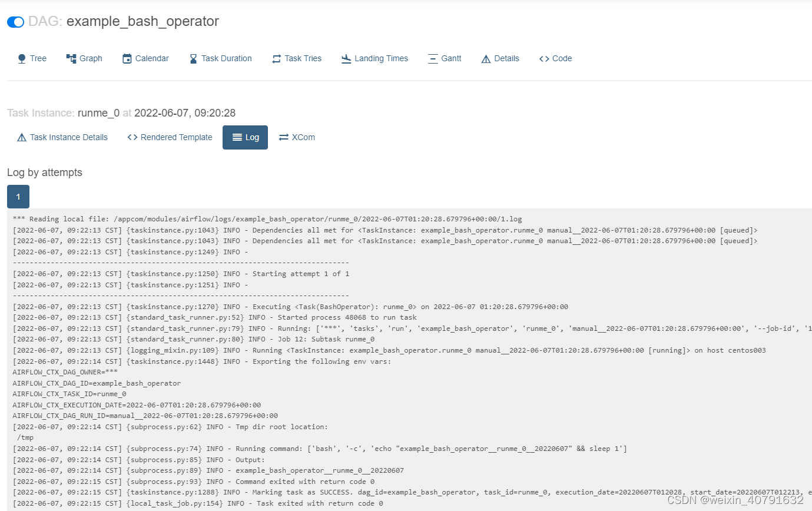Image resolution: width=812 pixels, height=511 pixels.
Task: View the DAG Code tab
Action: click(x=555, y=58)
